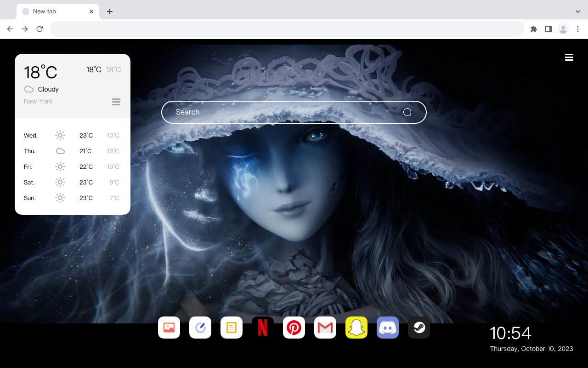The height and width of the screenshot is (368, 588).
Task: Click the 10:54 clock display
Action: (510, 333)
